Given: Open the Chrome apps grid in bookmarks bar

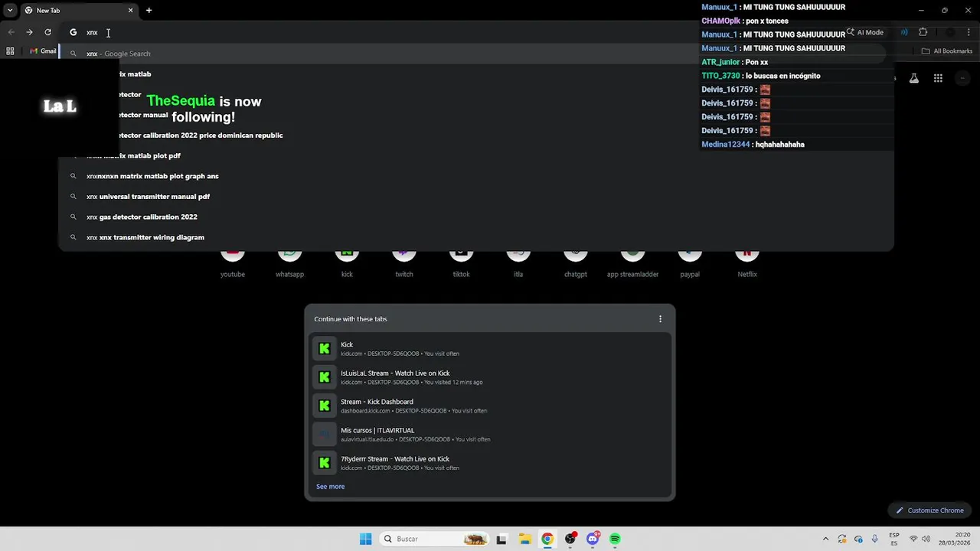Looking at the screenshot, I should (10, 51).
